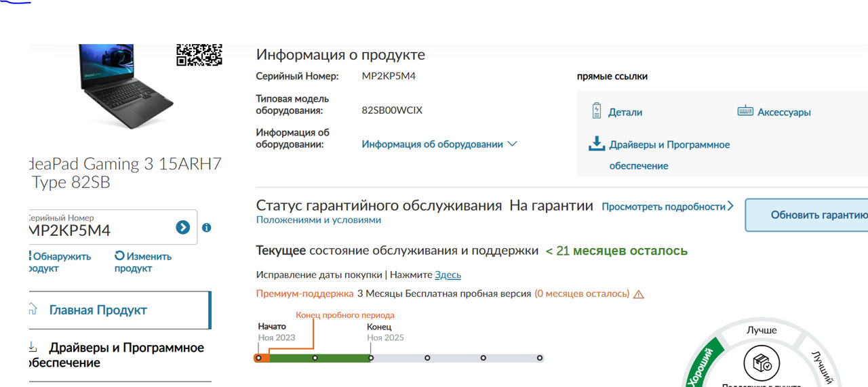Open sidebar Драйверы и Программное обеспечение
Image resolution: width=868 pixels, height=387 pixels.
[117, 355]
